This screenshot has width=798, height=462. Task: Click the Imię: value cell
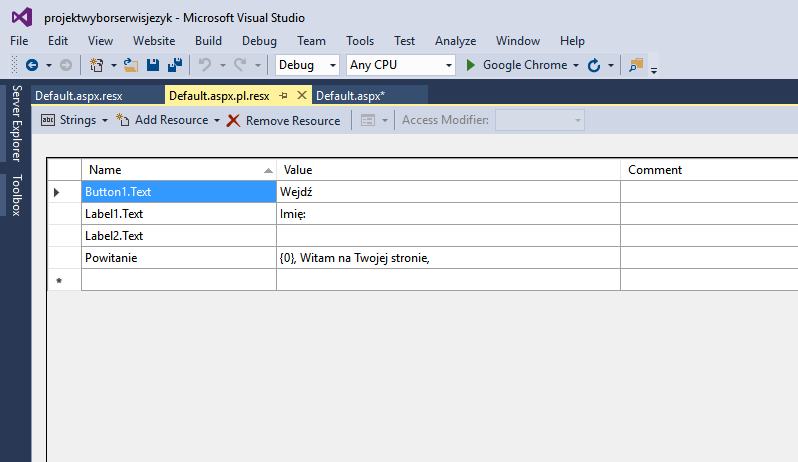(x=448, y=214)
